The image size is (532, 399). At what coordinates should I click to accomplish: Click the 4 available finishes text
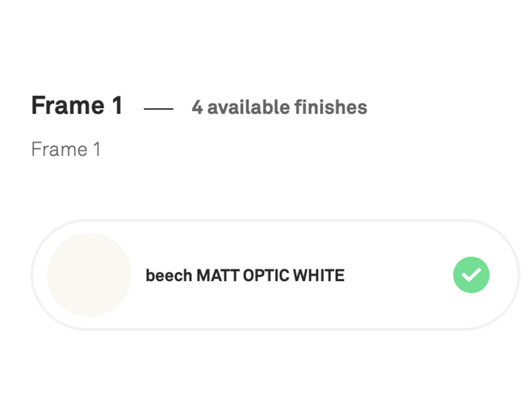point(279,107)
